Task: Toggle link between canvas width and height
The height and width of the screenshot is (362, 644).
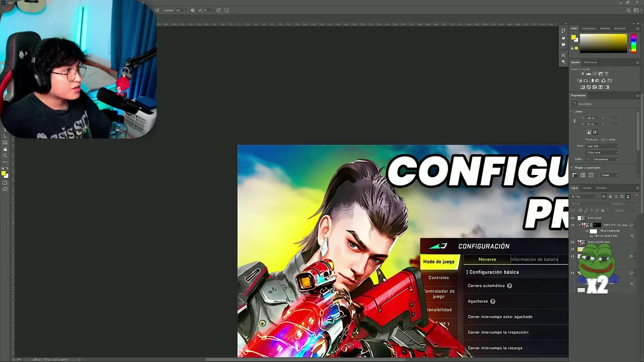Action: pyautogui.click(x=575, y=121)
